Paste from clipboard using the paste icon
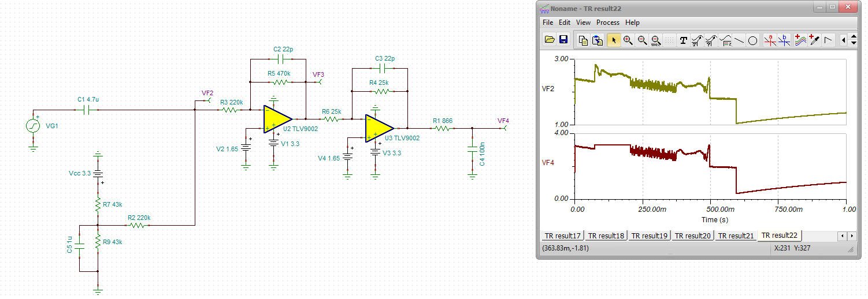 click(598, 40)
